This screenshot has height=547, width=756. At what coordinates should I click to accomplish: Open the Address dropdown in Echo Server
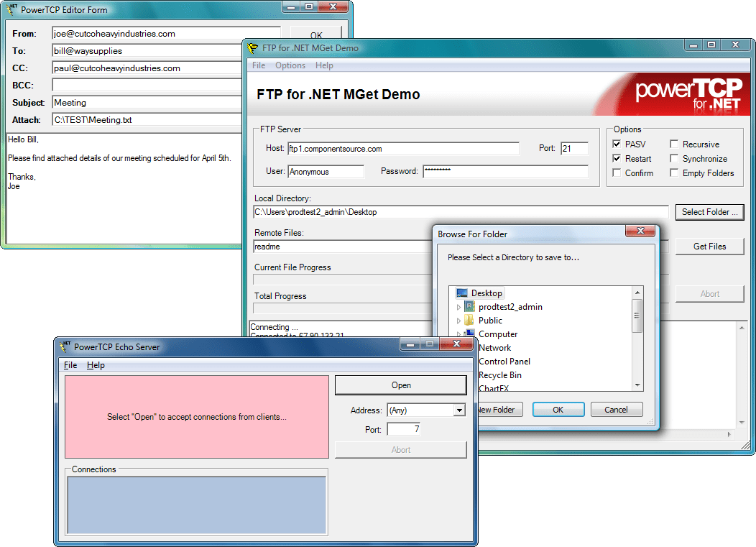click(458, 409)
